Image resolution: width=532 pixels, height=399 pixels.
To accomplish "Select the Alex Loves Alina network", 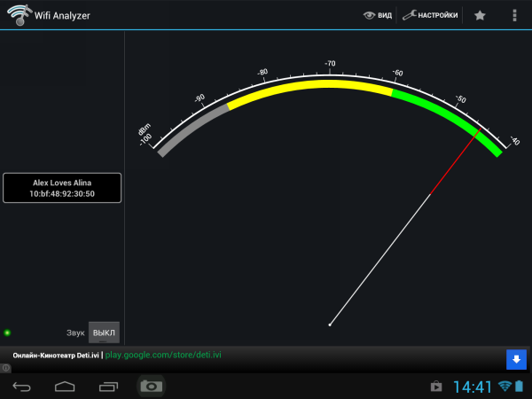I will tap(62, 188).
